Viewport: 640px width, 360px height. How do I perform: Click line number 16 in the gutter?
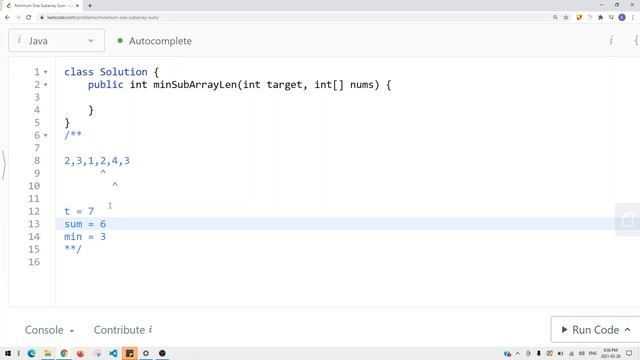tap(34, 262)
